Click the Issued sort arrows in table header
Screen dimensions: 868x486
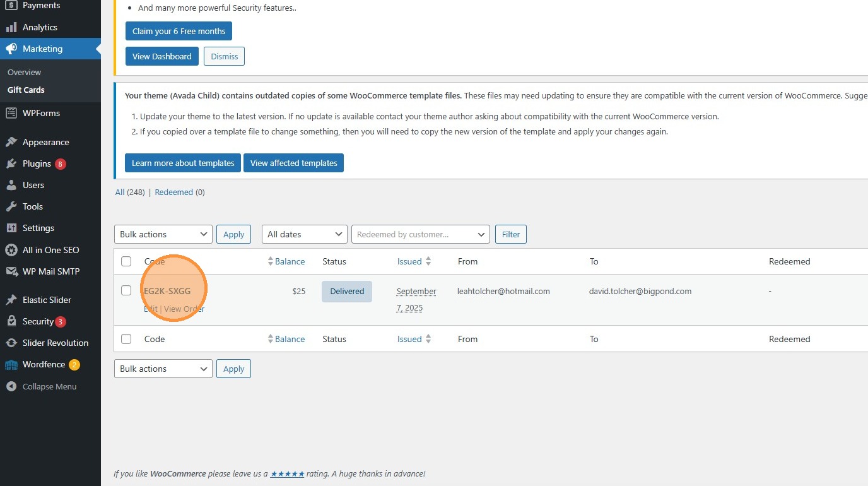pos(428,261)
